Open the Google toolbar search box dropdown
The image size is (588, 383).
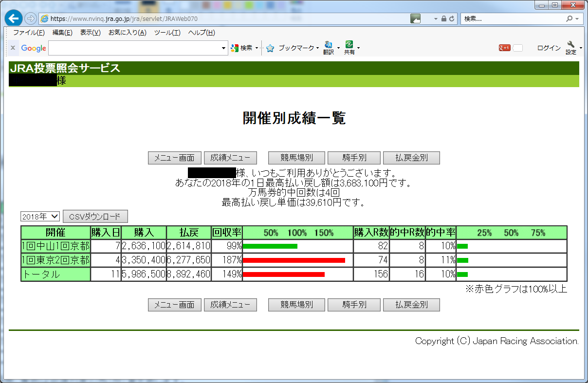(x=224, y=48)
